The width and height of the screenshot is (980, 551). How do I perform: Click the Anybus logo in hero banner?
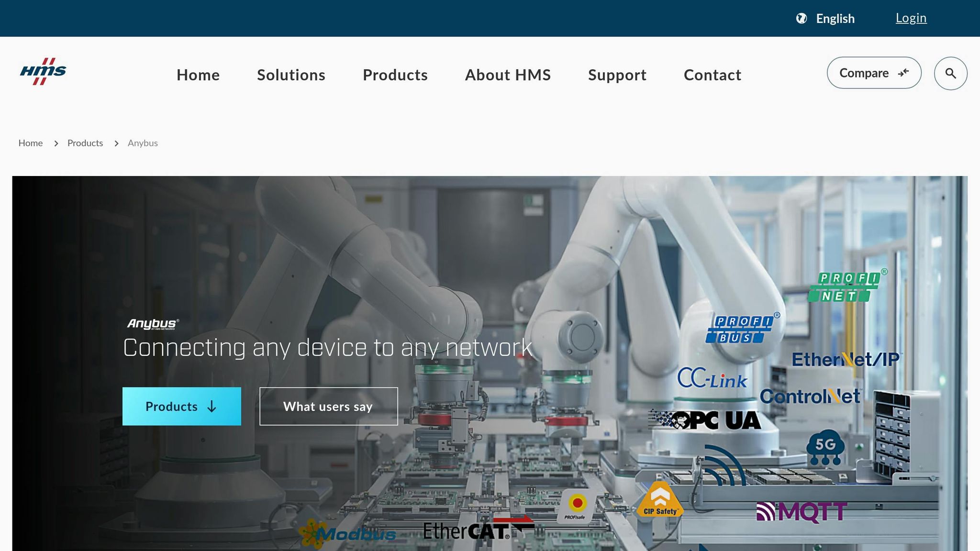(x=153, y=324)
